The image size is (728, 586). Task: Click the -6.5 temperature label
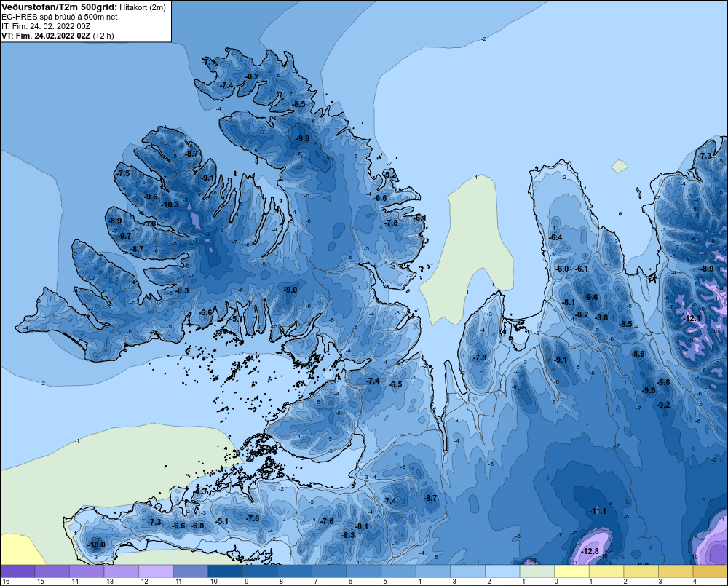tap(395, 384)
